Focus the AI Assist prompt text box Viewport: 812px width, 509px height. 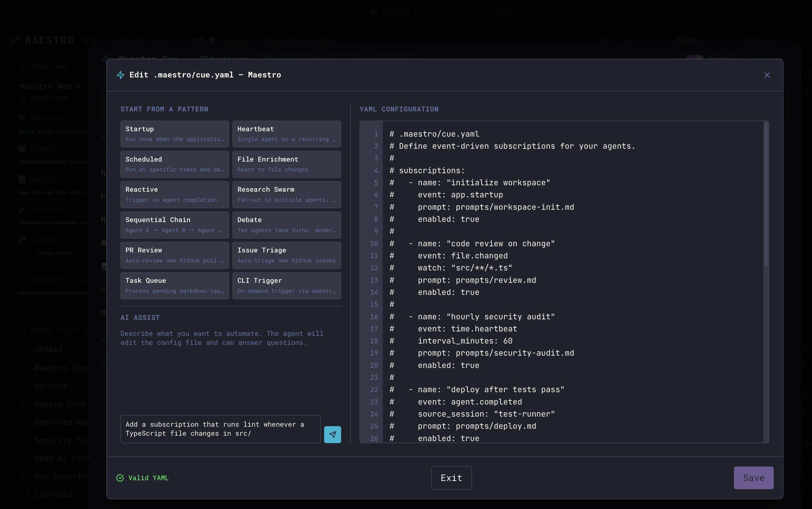[221, 429]
